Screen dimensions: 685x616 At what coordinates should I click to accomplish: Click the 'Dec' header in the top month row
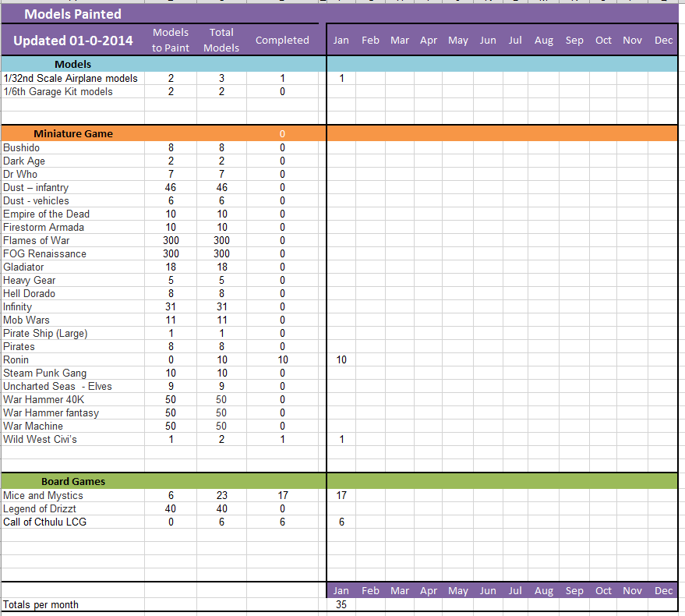[663, 41]
